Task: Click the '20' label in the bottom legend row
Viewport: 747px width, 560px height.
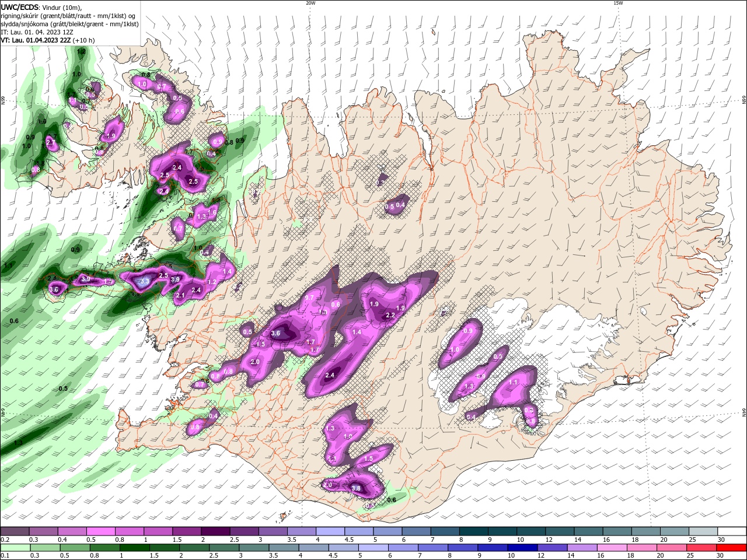Action: point(660,556)
